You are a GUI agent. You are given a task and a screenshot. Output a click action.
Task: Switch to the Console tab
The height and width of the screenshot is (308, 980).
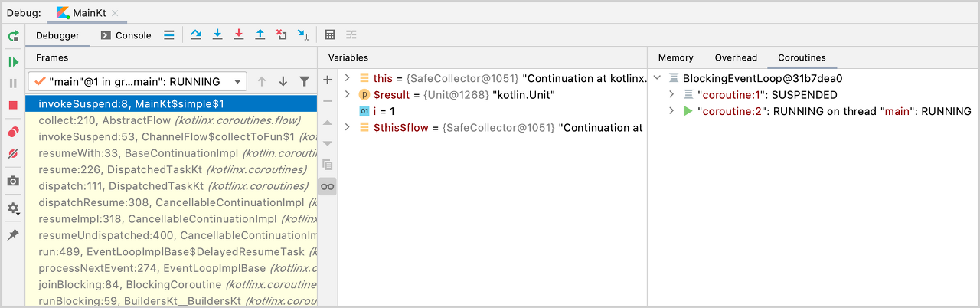click(x=126, y=35)
